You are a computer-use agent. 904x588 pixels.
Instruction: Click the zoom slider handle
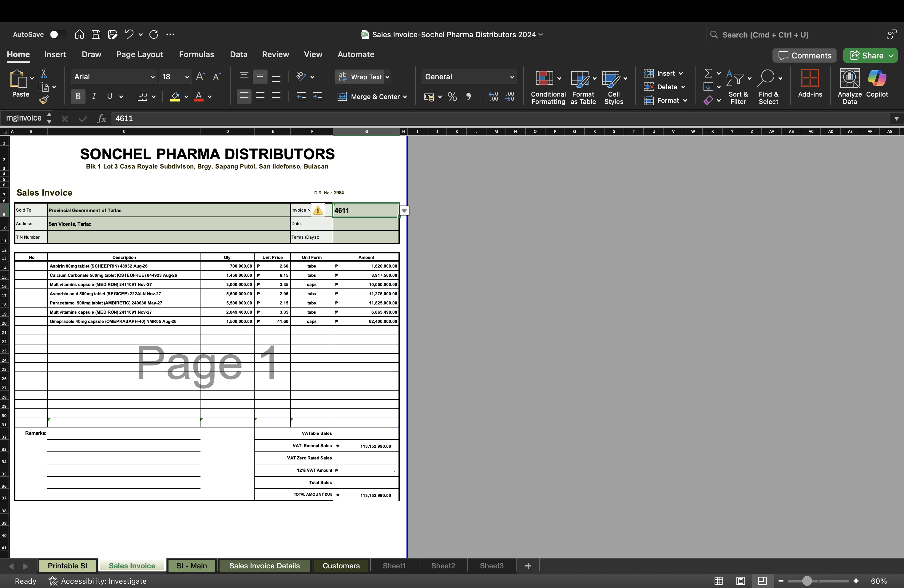[x=807, y=581]
